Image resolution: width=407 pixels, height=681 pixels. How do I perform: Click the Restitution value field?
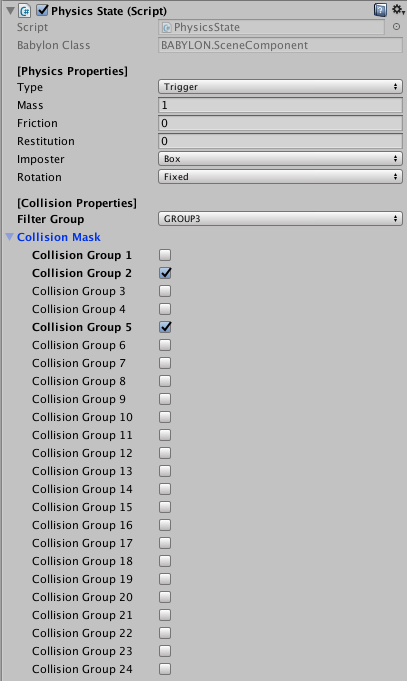pyautogui.click(x=280, y=141)
